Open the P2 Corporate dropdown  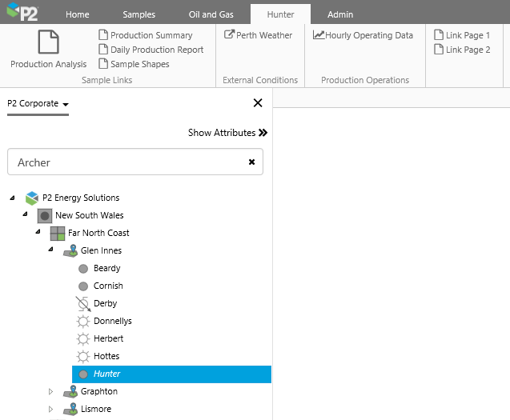(x=38, y=103)
